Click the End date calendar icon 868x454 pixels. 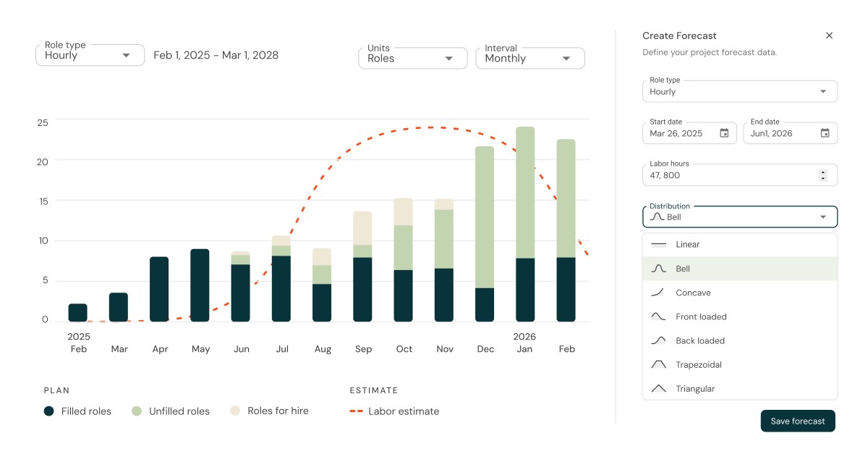click(825, 133)
